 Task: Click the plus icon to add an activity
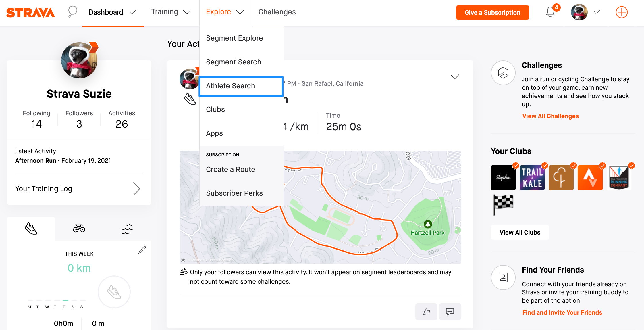(x=622, y=12)
